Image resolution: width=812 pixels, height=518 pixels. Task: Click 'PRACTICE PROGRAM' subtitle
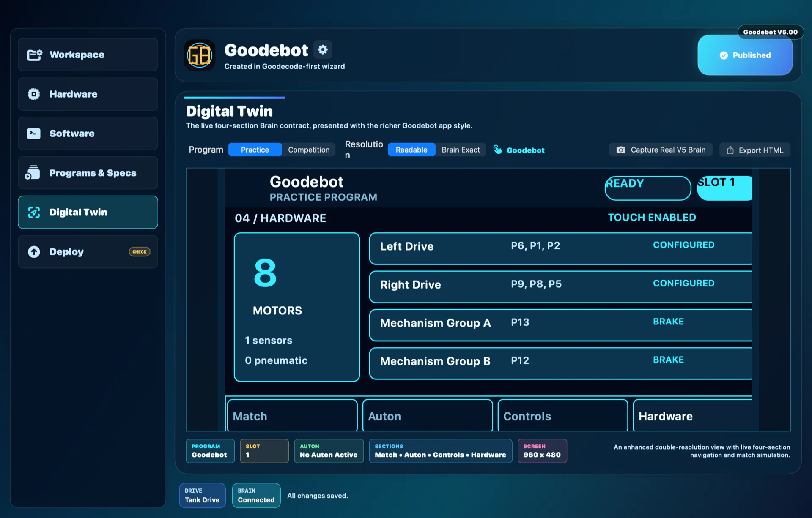tap(324, 197)
